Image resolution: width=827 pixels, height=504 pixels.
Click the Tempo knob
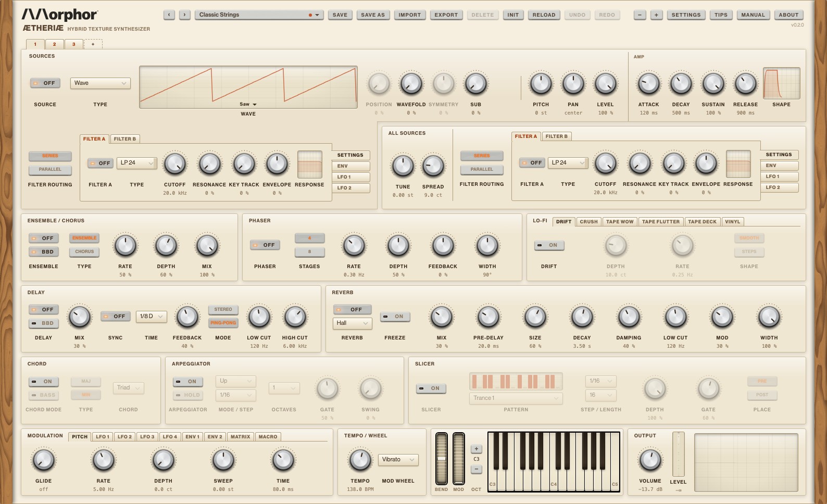(x=360, y=460)
